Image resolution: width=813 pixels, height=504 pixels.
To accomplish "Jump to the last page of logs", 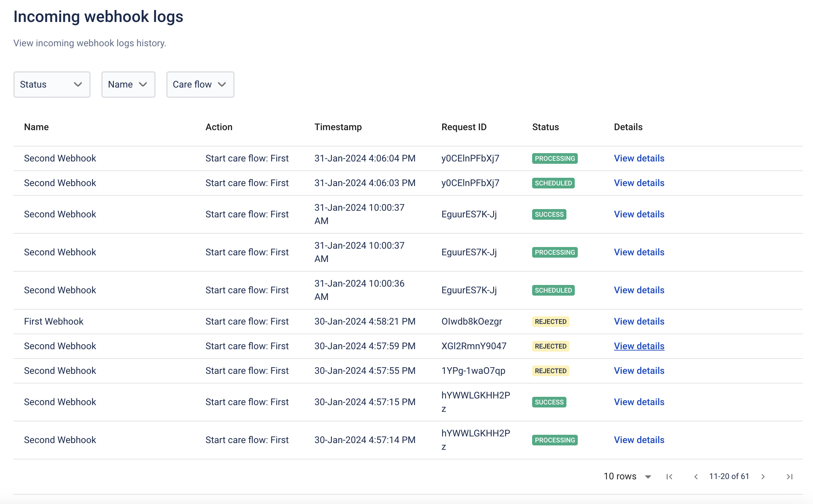I will pyautogui.click(x=790, y=477).
